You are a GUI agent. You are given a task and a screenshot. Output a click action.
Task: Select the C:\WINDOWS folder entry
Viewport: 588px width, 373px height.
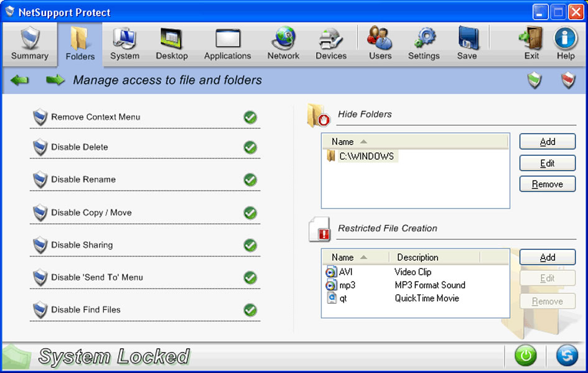point(362,156)
